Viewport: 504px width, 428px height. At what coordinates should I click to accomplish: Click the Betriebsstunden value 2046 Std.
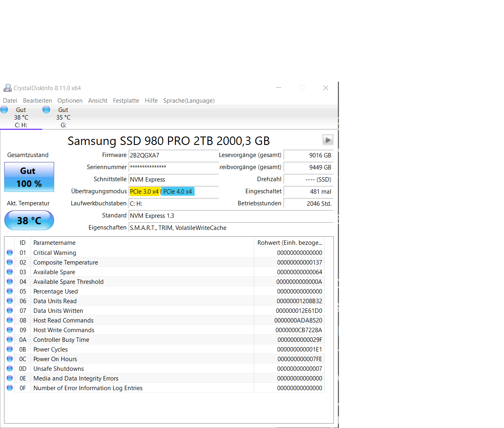click(309, 204)
